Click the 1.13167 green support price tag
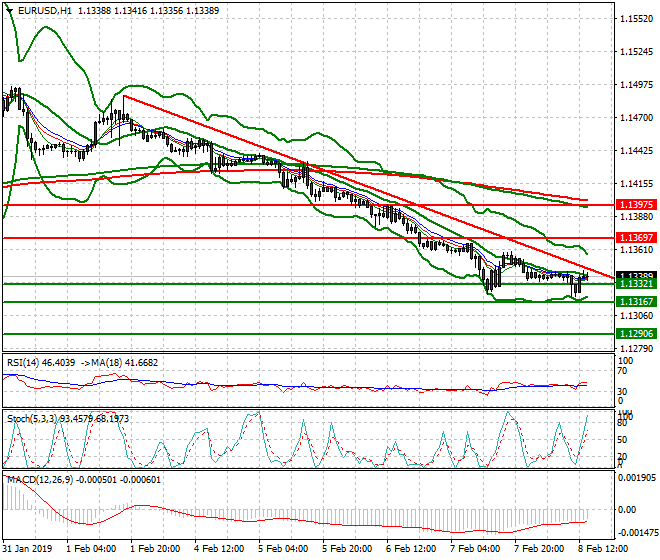 (x=636, y=301)
